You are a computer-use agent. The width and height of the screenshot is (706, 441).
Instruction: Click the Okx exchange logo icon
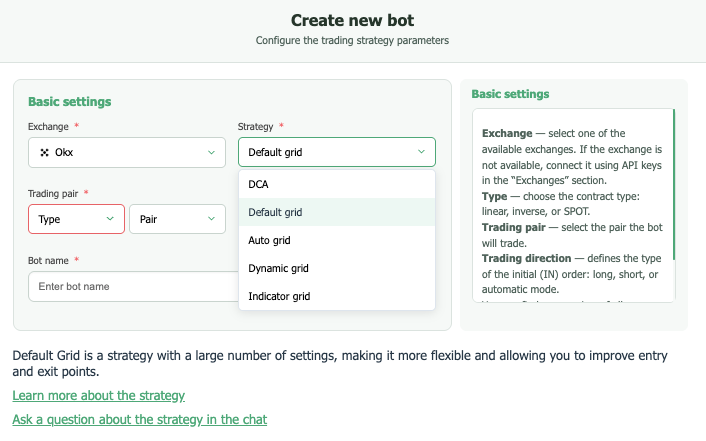pyautogui.click(x=44, y=153)
